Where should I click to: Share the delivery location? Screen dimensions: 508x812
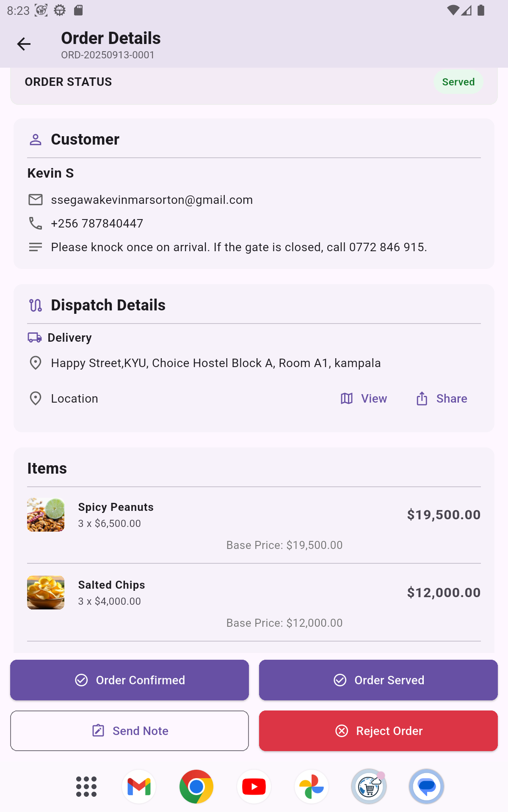click(442, 398)
